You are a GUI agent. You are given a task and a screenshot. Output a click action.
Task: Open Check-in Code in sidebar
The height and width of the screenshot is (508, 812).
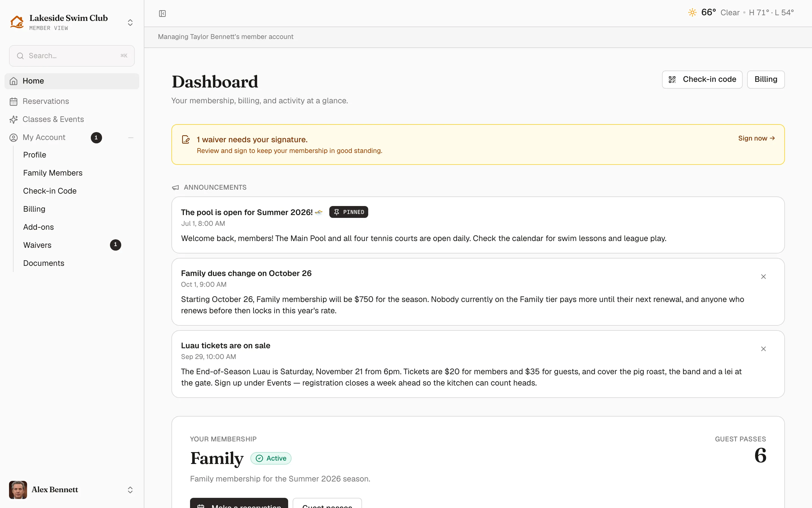(50, 191)
